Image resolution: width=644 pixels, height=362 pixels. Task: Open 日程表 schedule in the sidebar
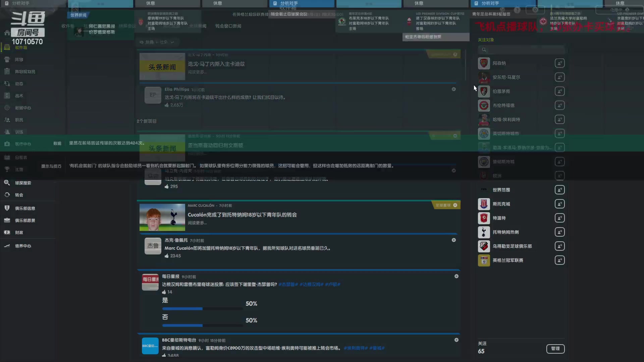(21, 158)
